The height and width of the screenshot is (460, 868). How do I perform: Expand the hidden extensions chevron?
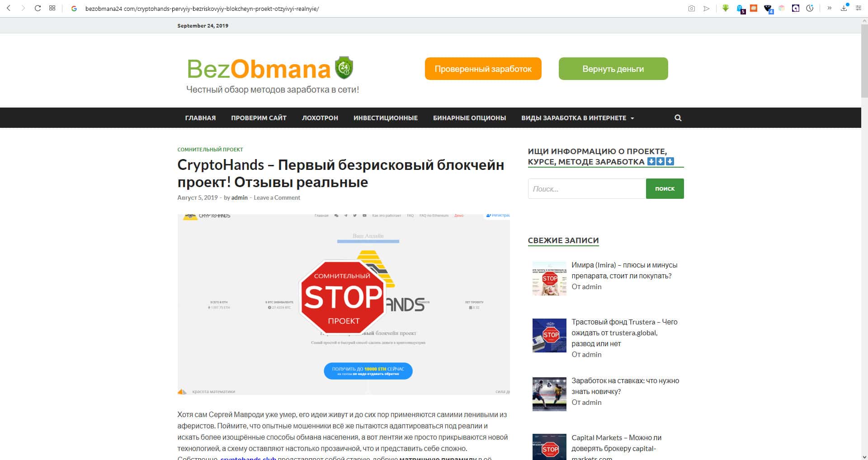[x=830, y=8]
